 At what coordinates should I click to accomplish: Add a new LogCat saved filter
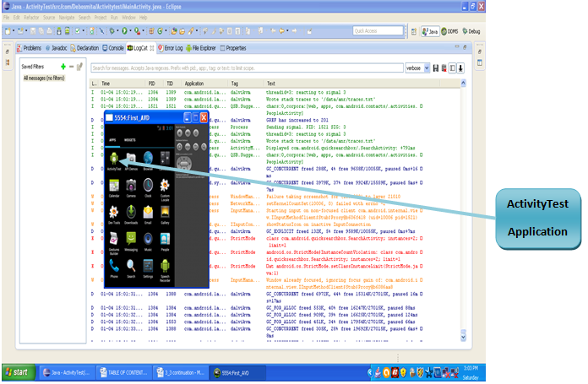click(x=63, y=67)
